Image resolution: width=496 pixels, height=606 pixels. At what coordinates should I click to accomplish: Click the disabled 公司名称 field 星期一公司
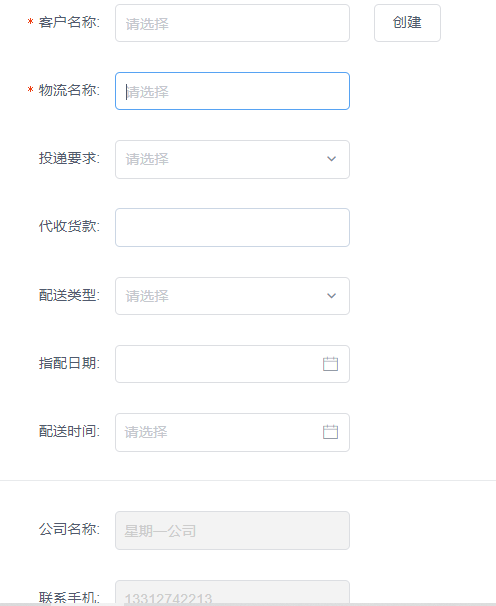pos(232,531)
